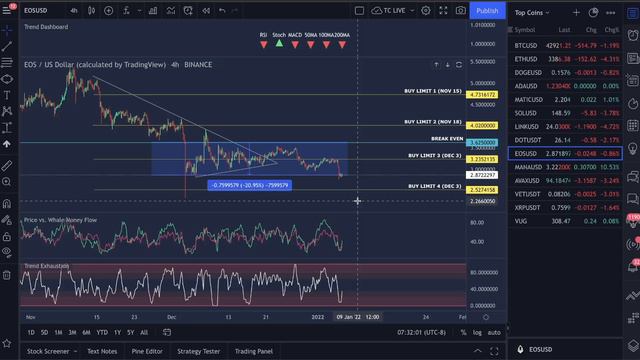The height and width of the screenshot is (360, 640).
Task: Open the Fibonacci and gann tools
Action: 7,62
